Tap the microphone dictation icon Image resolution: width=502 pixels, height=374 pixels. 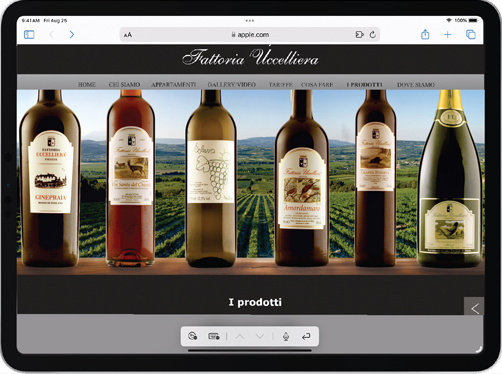(x=286, y=337)
